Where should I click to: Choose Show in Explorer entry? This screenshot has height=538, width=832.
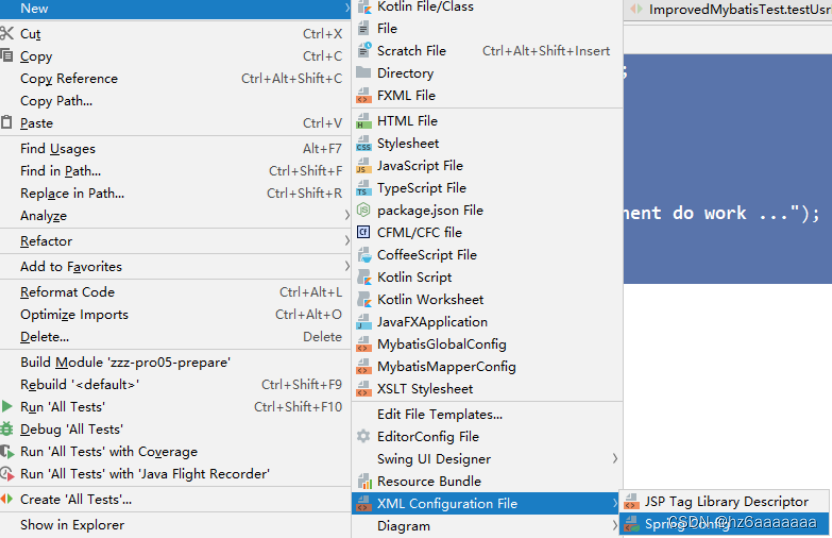click(x=175, y=525)
